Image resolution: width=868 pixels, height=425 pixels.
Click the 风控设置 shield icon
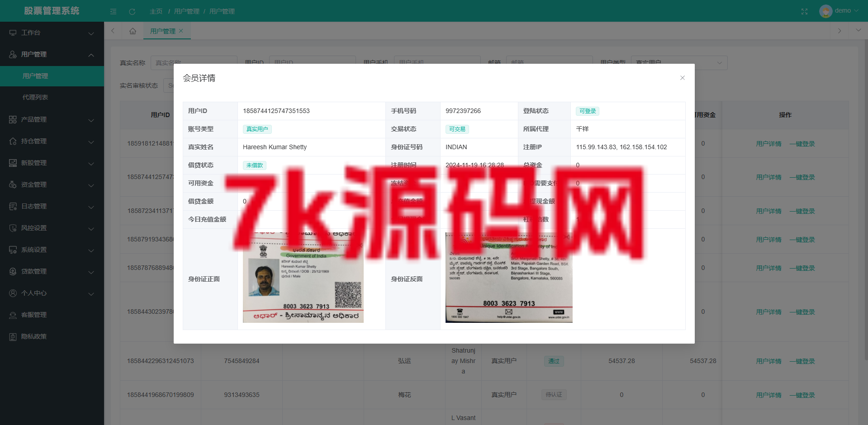click(13, 228)
